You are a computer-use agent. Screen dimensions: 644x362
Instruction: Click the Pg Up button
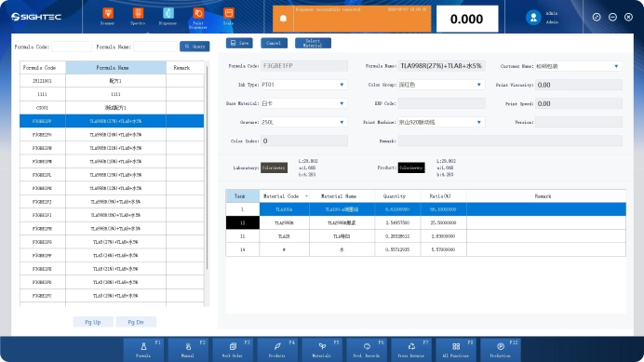coord(93,322)
